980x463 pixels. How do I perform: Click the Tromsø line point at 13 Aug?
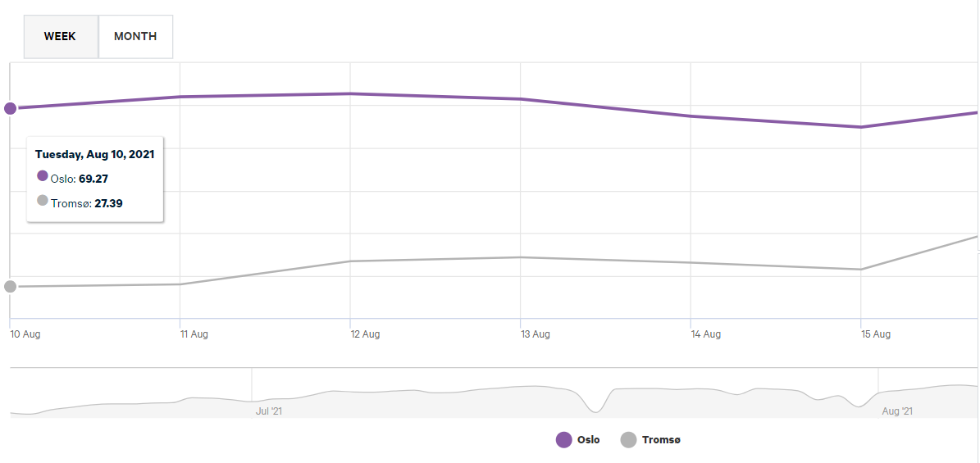521,257
